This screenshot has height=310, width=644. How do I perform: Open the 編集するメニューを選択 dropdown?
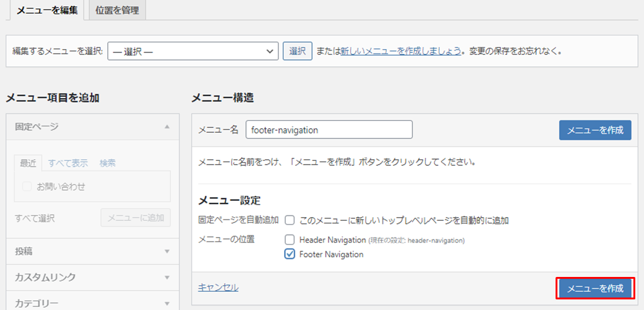pyautogui.click(x=193, y=51)
